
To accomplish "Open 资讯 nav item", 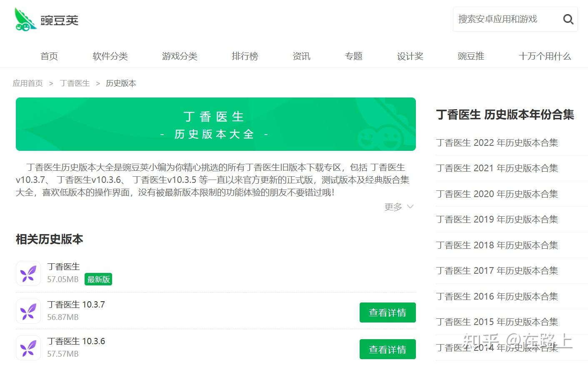I will pos(301,56).
